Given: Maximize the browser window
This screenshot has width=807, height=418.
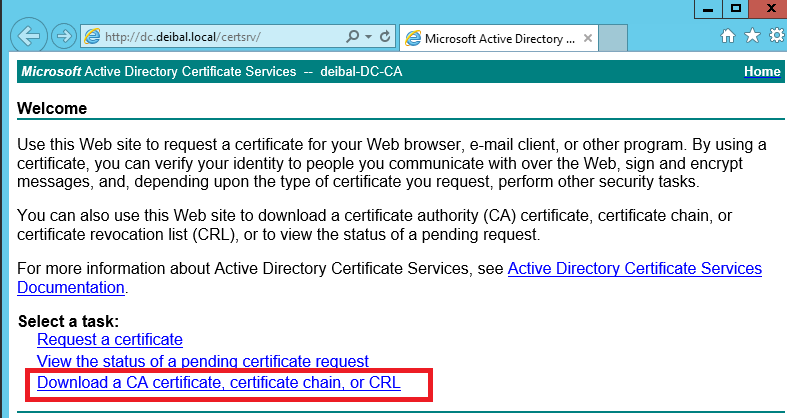Looking at the screenshot, I should (x=736, y=8).
